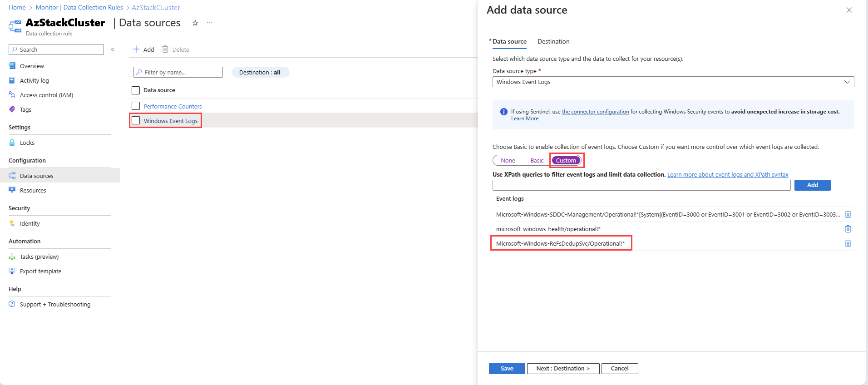This screenshot has width=868, height=385.
Task: Click the Save button
Action: click(x=507, y=368)
